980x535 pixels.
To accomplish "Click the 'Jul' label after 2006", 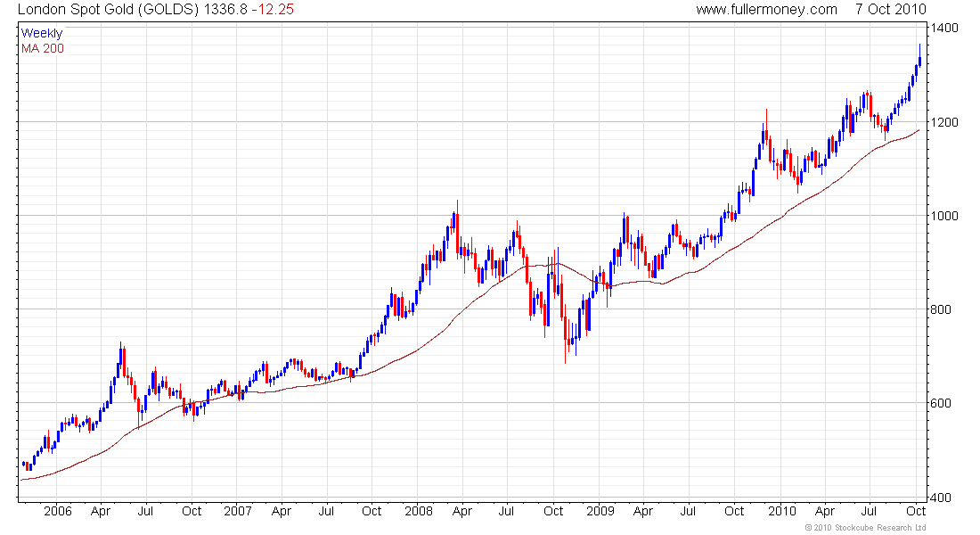I will (145, 511).
